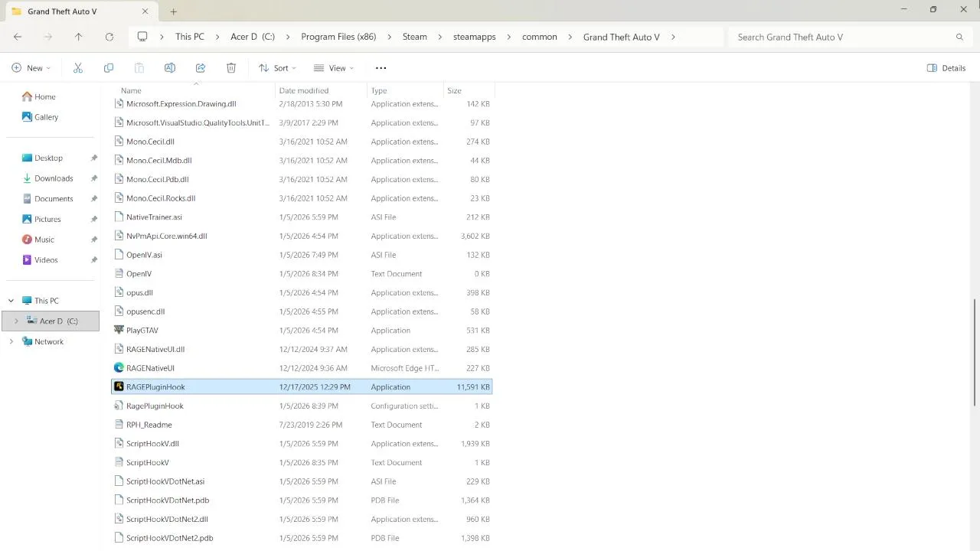Open Gallery in navigation pane
This screenshot has width=980, height=551.
pyautogui.click(x=40, y=117)
